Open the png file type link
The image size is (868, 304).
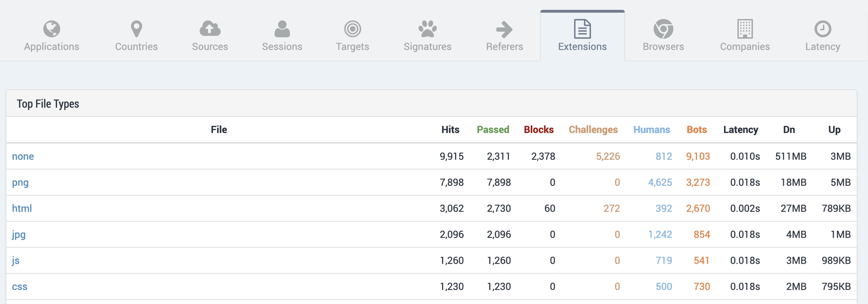point(20,182)
